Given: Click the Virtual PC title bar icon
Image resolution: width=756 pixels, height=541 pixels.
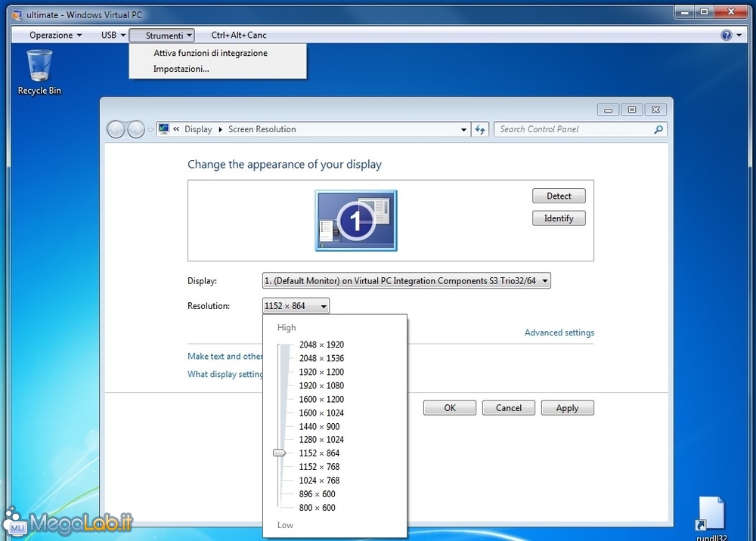Looking at the screenshot, I should tap(17, 15).
